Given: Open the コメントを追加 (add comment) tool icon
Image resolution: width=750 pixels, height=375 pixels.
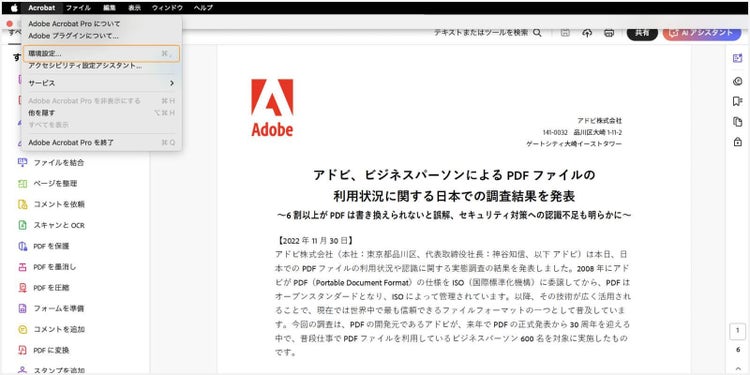Looking at the screenshot, I should click(x=22, y=330).
